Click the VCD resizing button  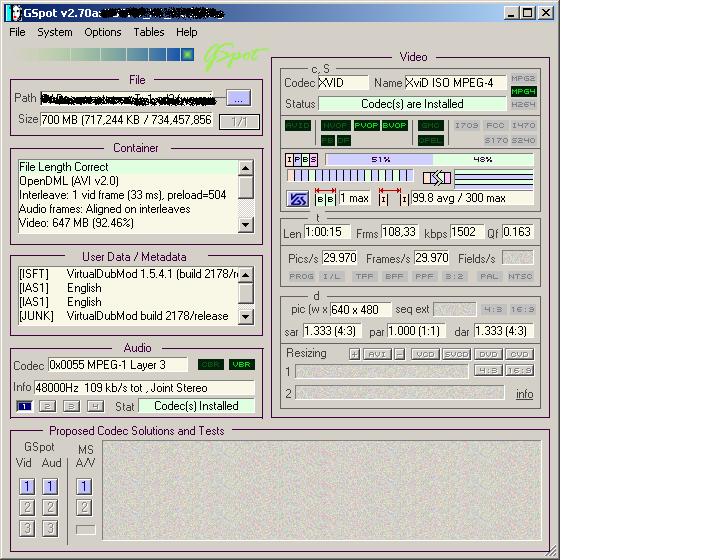pyautogui.click(x=425, y=354)
